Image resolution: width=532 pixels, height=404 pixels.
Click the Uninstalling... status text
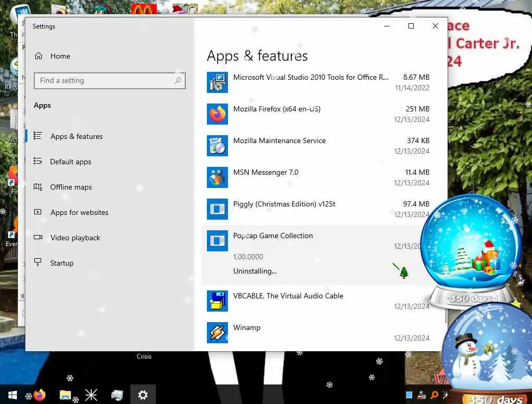[x=254, y=271]
